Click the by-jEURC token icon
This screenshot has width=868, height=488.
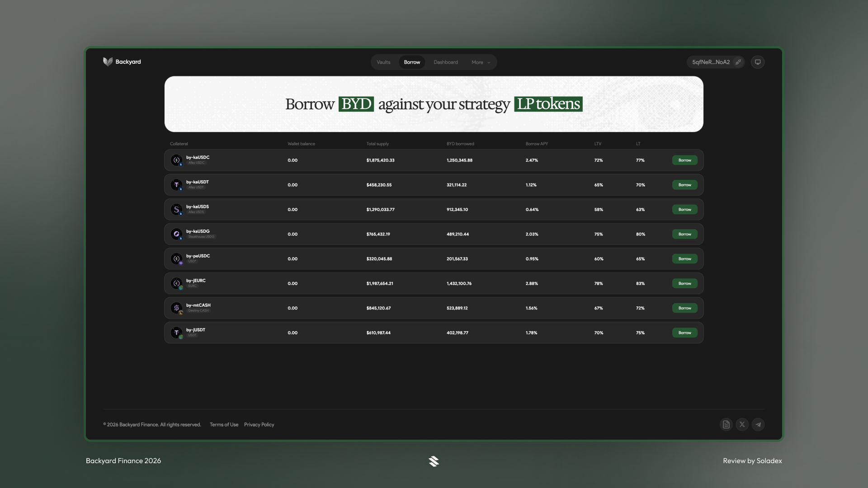click(x=177, y=283)
